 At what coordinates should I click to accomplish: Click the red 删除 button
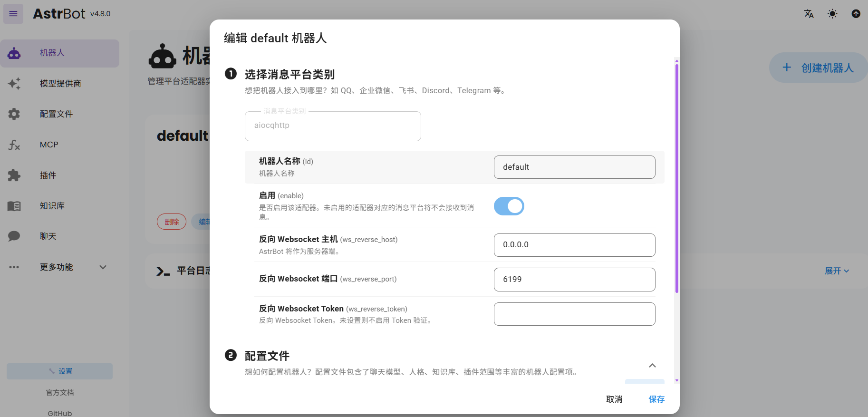click(x=172, y=222)
